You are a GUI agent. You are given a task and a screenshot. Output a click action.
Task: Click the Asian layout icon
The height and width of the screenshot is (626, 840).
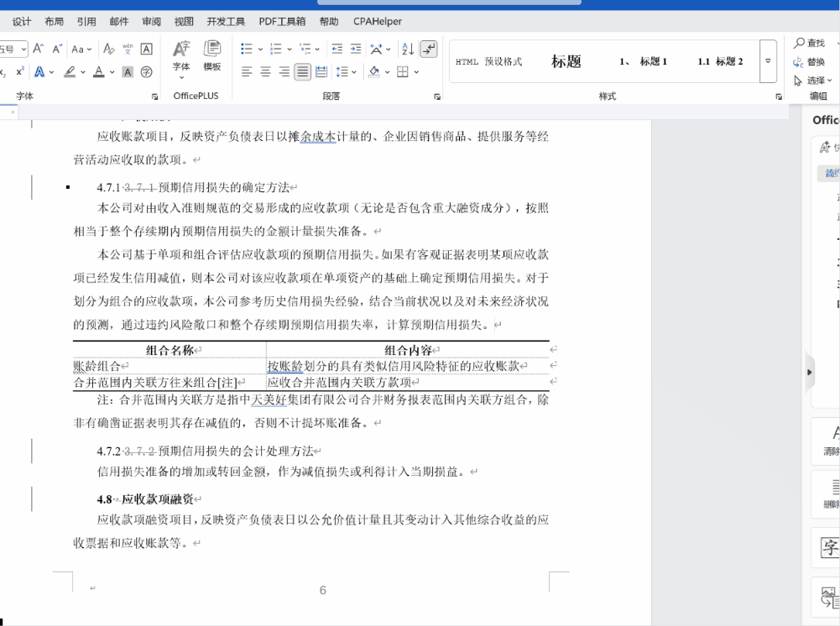(377, 49)
